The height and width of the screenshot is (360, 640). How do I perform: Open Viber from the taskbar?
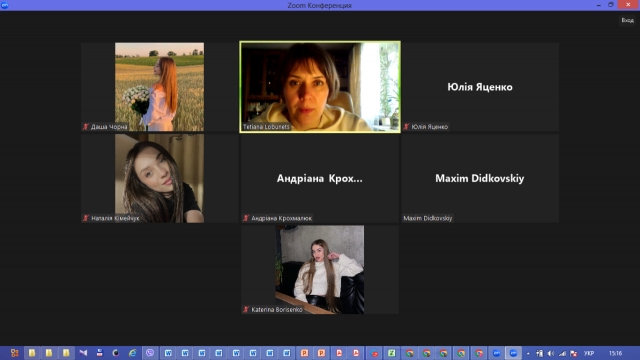(x=150, y=353)
